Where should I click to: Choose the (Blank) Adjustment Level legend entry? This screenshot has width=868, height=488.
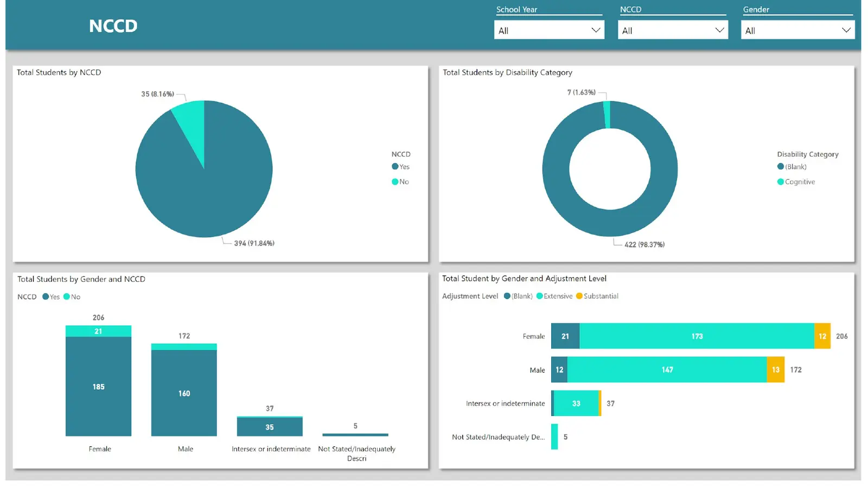518,296
